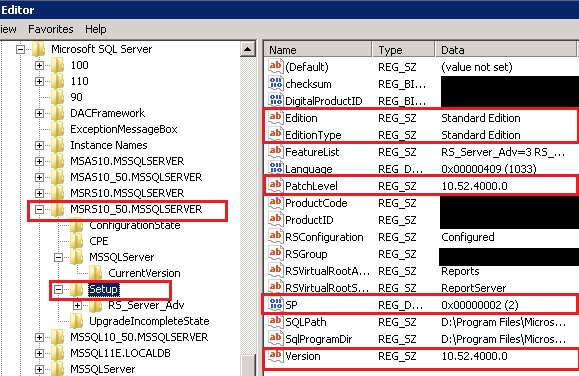Click the PatchLevel data 10.52.4000.0
579x376 pixels.
coord(474,186)
